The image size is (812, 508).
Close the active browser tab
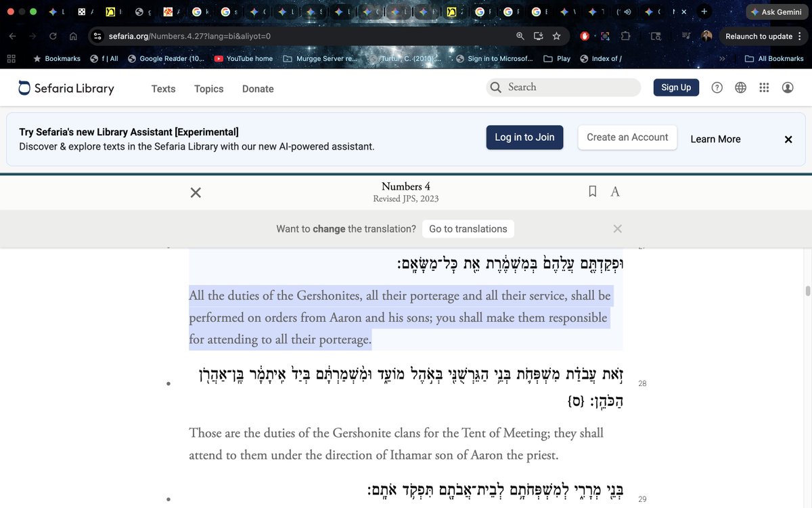[683, 12]
